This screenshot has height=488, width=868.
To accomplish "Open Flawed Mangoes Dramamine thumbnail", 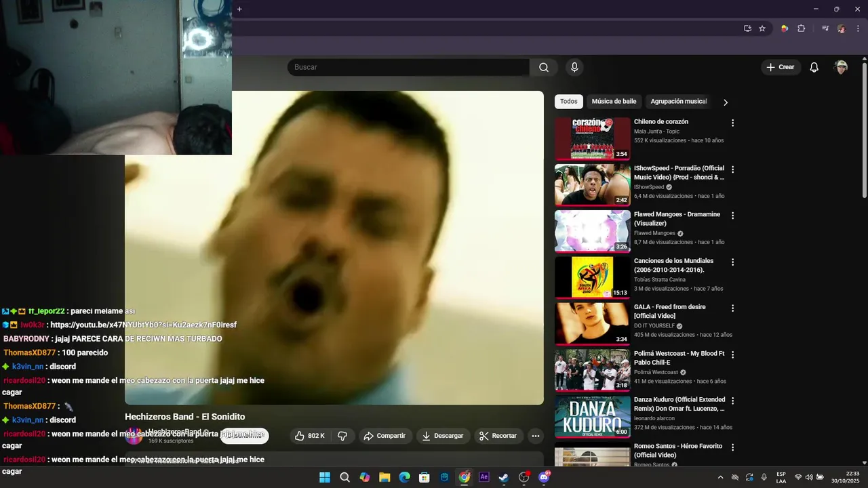I will (593, 231).
